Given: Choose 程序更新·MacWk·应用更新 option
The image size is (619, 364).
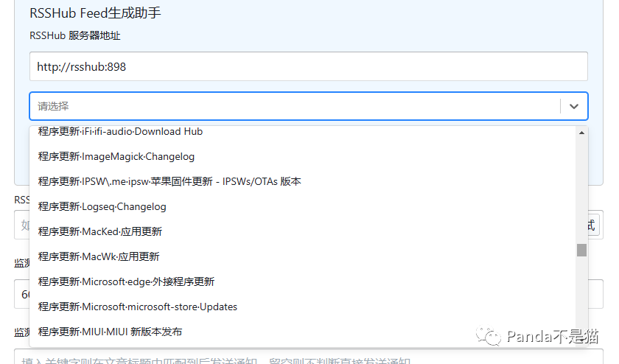Looking at the screenshot, I should [x=302, y=256].
